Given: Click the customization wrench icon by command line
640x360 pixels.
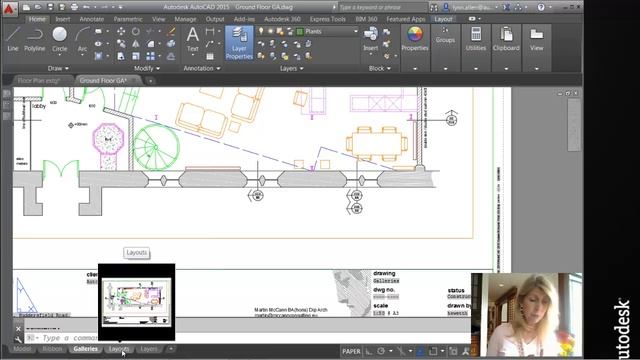Looking at the screenshot, I should 18,339.
